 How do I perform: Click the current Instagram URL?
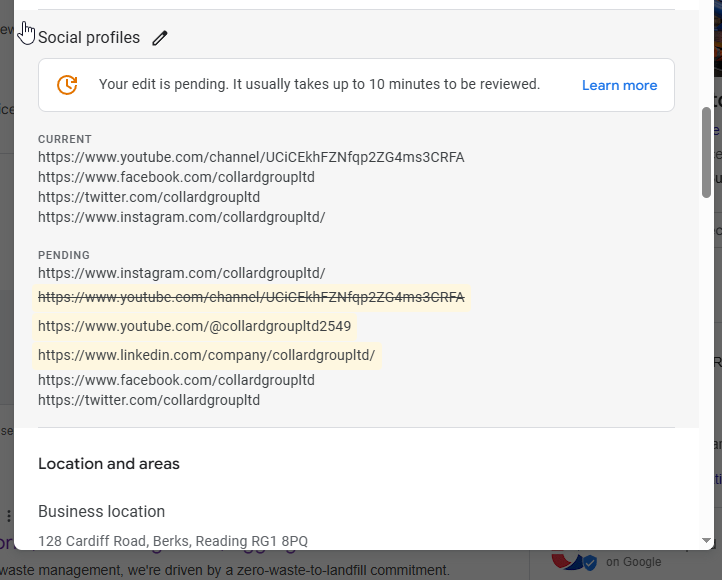pos(181,217)
